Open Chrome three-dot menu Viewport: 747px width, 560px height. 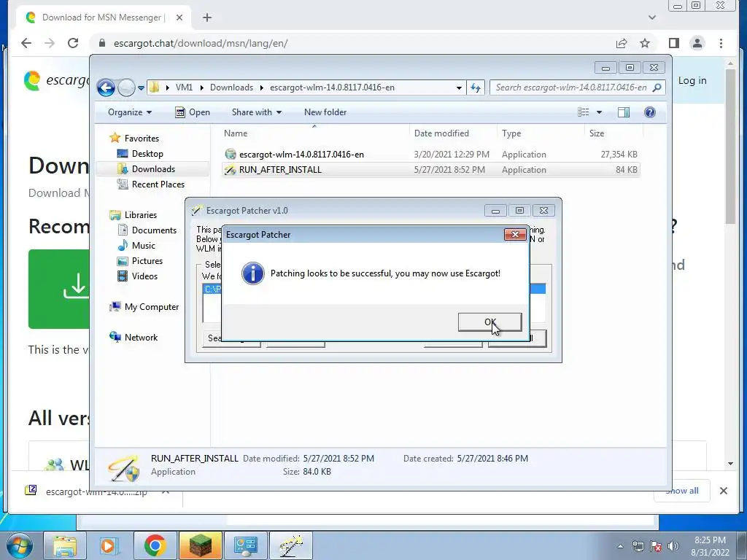click(x=721, y=43)
